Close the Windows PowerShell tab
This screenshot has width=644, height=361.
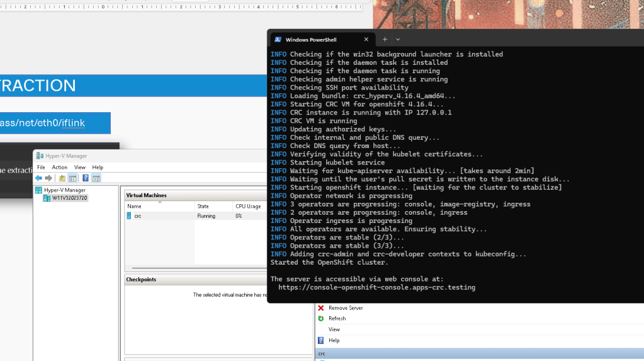(366, 40)
